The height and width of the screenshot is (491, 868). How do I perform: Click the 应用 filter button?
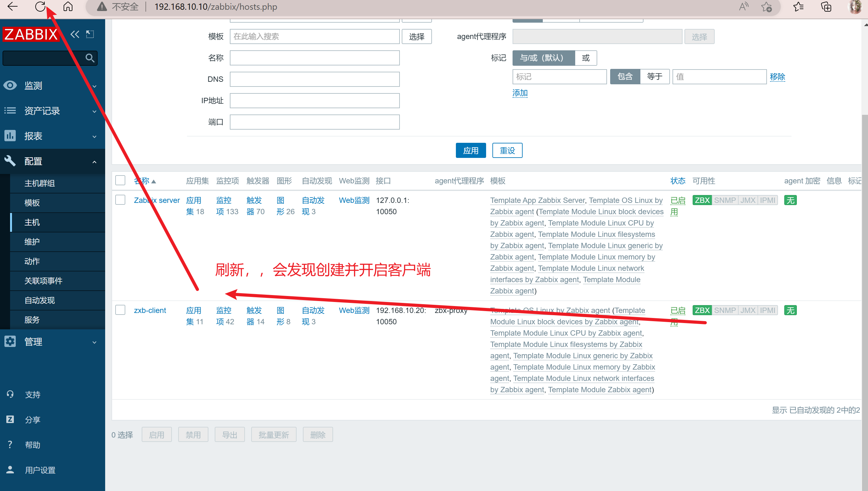471,150
